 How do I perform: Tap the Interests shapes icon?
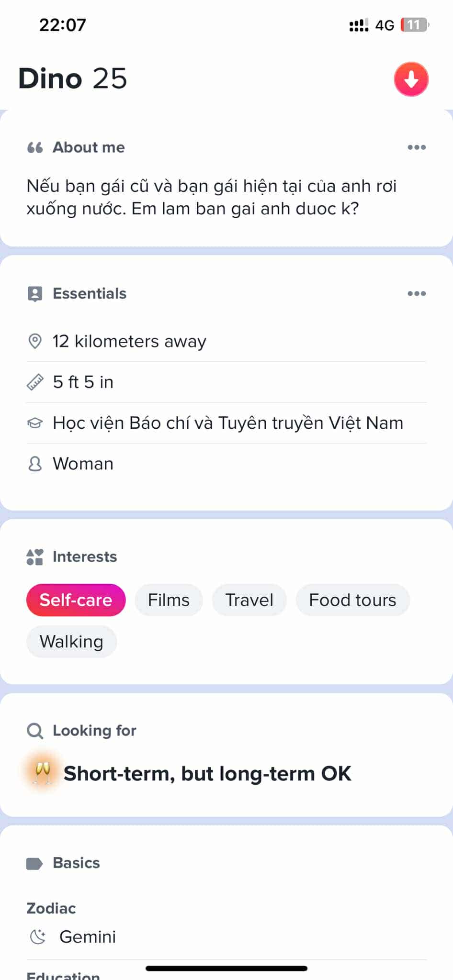click(35, 557)
